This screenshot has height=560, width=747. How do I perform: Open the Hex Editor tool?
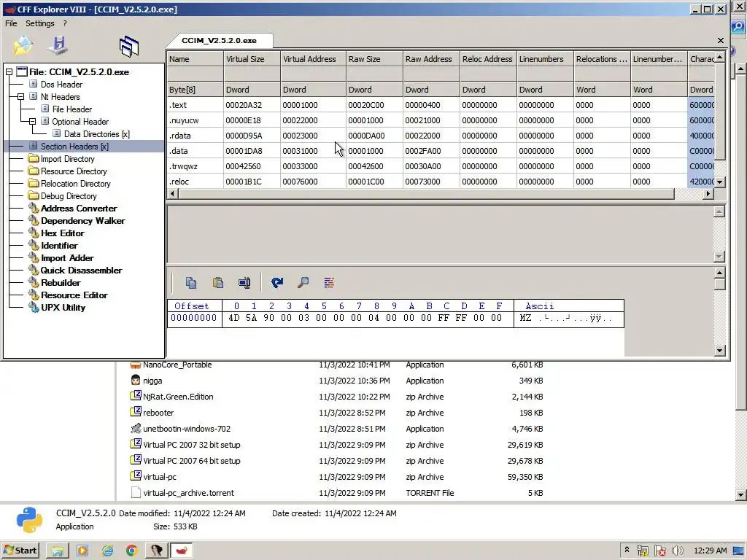pos(63,233)
